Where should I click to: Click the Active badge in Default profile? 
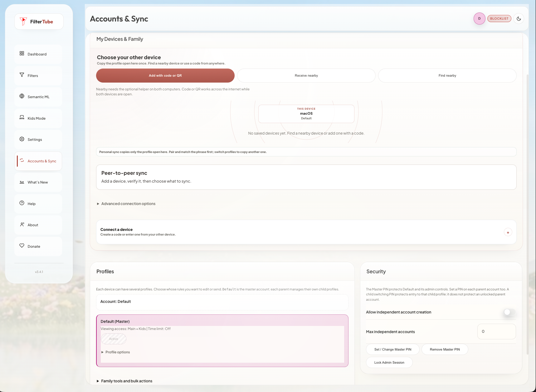pos(114,339)
